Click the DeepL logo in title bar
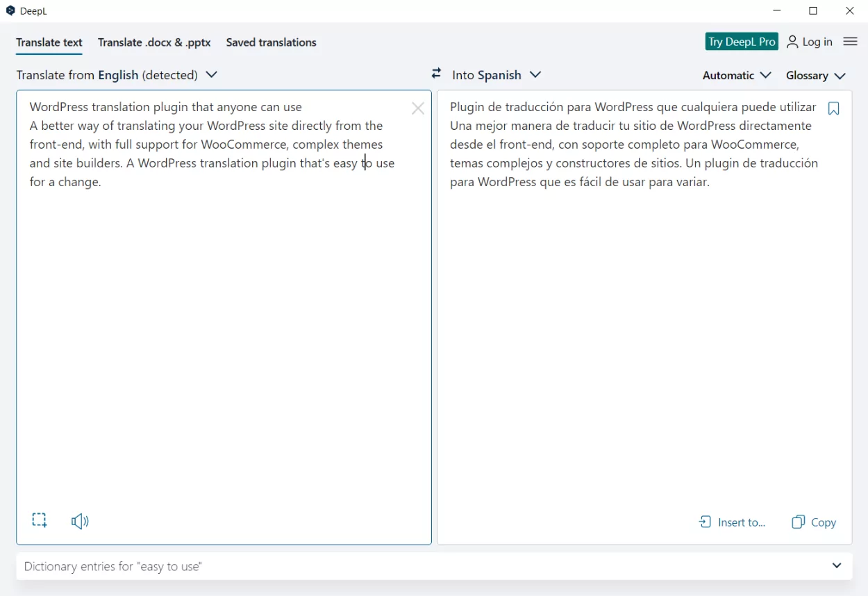868x596 pixels. [10, 11]
